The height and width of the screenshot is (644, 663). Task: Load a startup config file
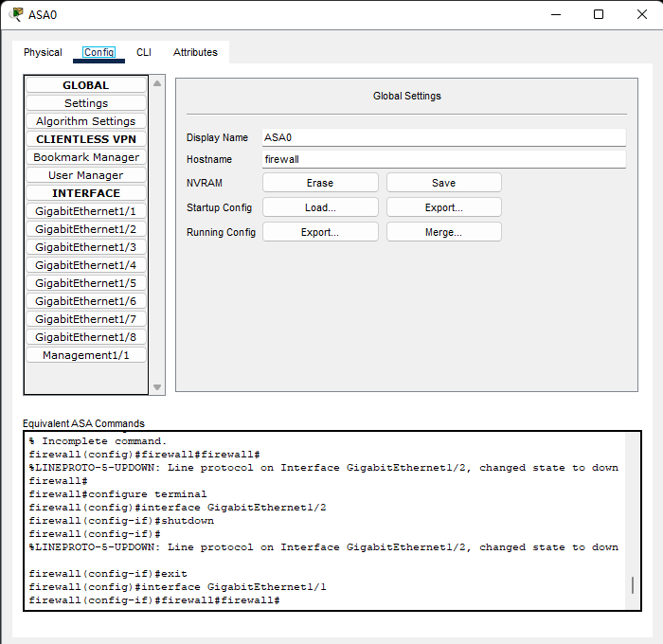click(320, 207)
